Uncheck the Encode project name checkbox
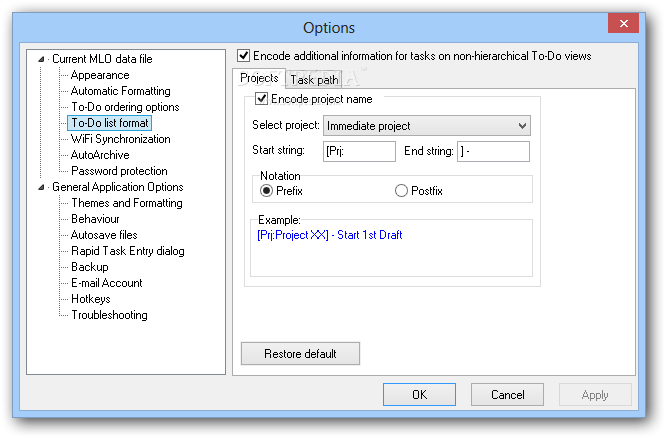666x438 pixels. (x=262, y=99)
